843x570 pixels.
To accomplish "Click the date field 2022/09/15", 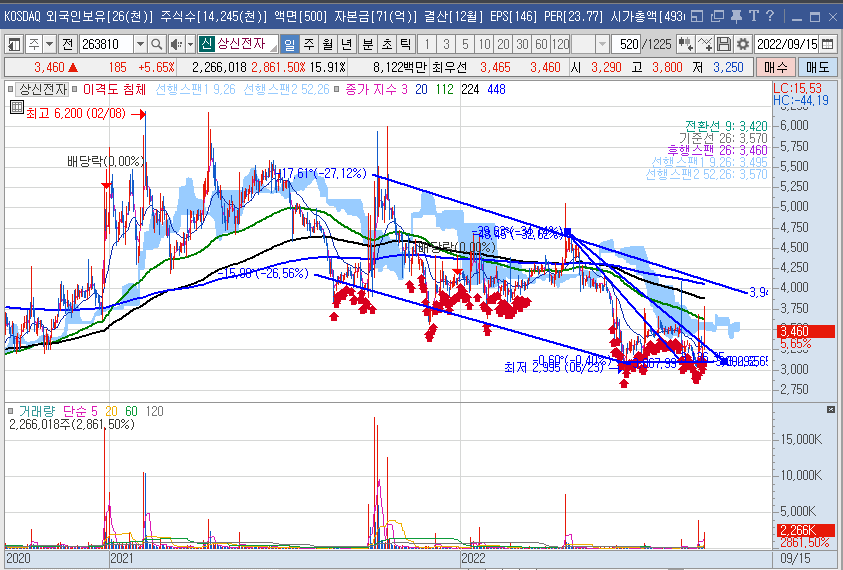I will tap(787, 44).
